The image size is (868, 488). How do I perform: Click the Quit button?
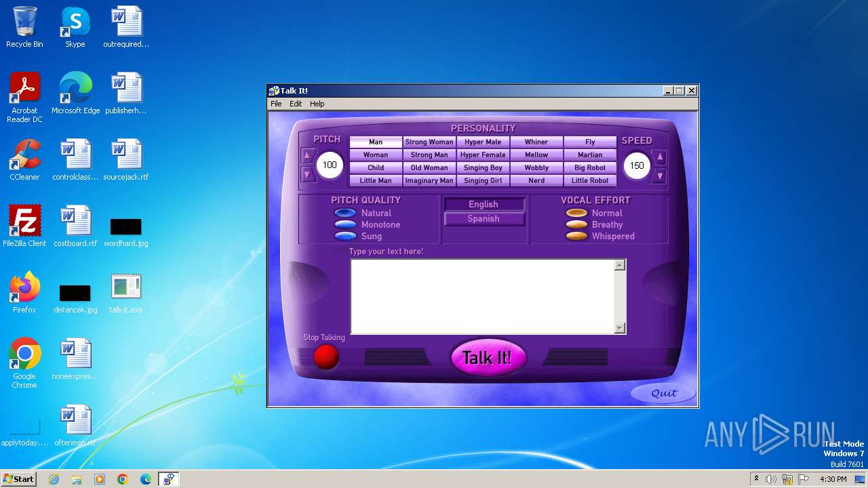click(x=664, y=393)
